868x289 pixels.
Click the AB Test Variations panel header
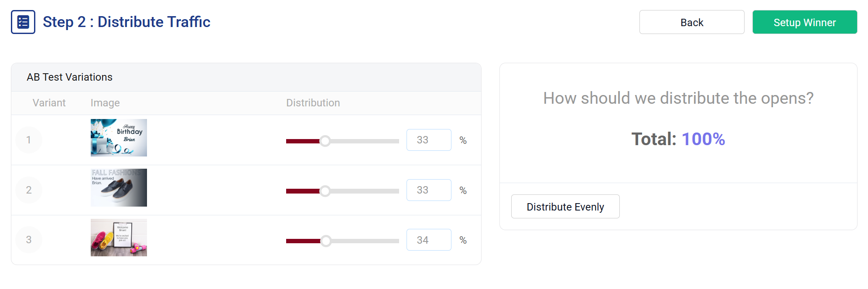tap(70, 77)
